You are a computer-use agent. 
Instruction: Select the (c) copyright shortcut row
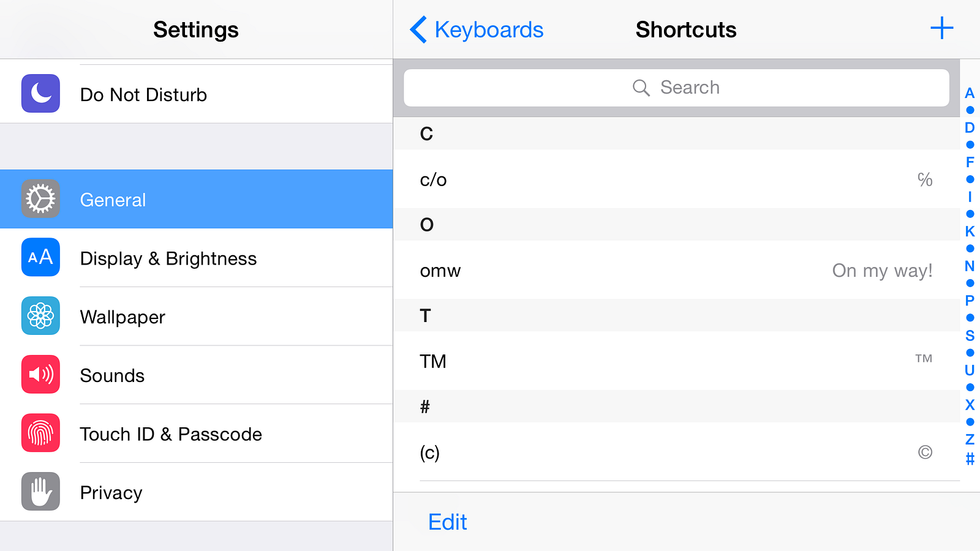tap(676, 452)
